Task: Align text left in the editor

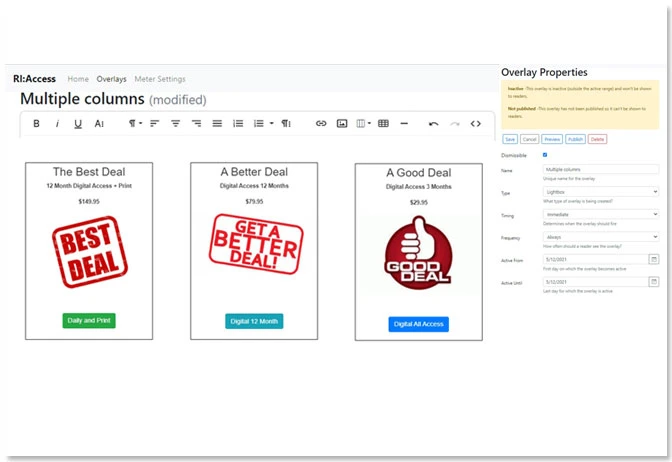Action: click(x=154, y=123)
